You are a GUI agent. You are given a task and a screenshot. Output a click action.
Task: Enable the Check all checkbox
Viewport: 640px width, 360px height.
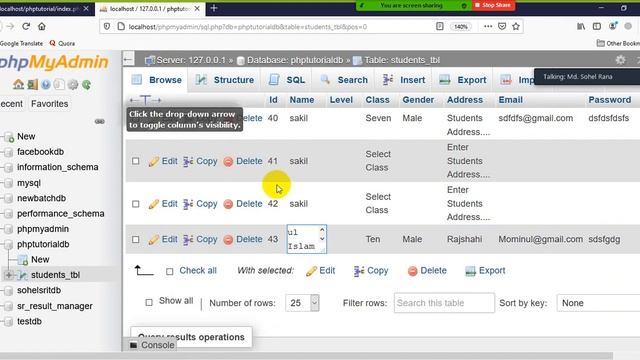pos(170,271)
